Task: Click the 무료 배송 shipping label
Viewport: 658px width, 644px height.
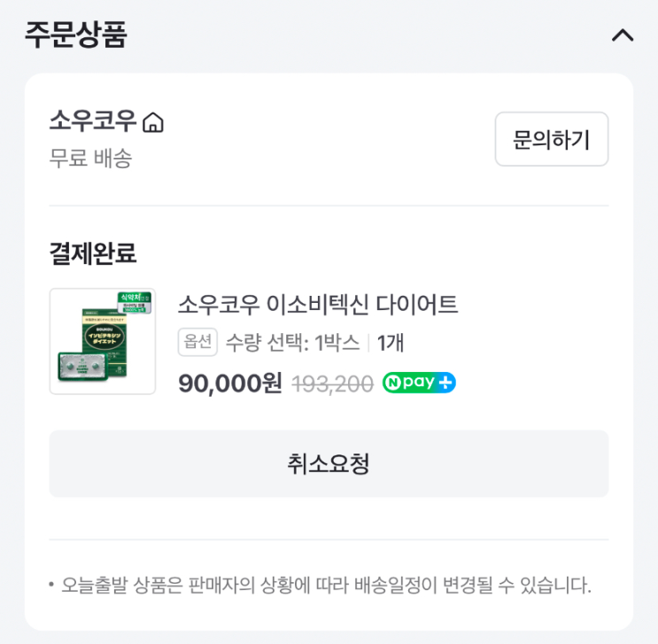Action: pos(90,159)
